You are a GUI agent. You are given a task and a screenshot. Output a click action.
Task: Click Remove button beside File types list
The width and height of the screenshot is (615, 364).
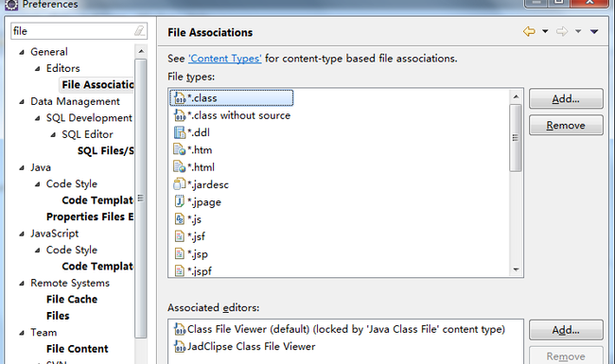coord(566,126)
